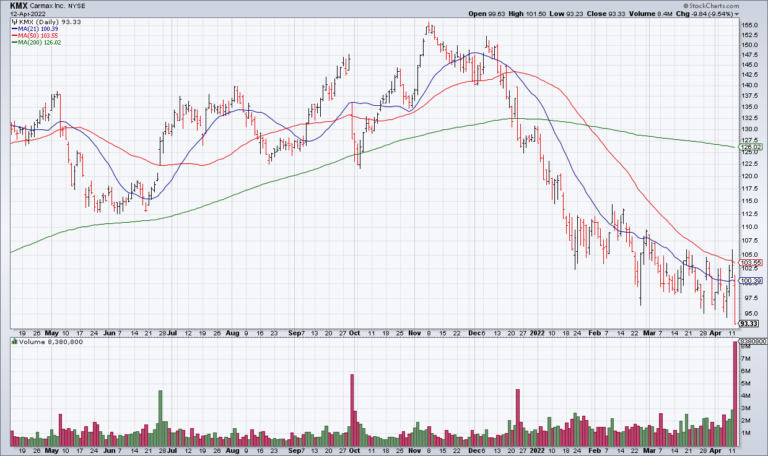Screen dimensions: 768x456
Task: Click the KMX ticker symbol heading
Action: tap(19, 6)
